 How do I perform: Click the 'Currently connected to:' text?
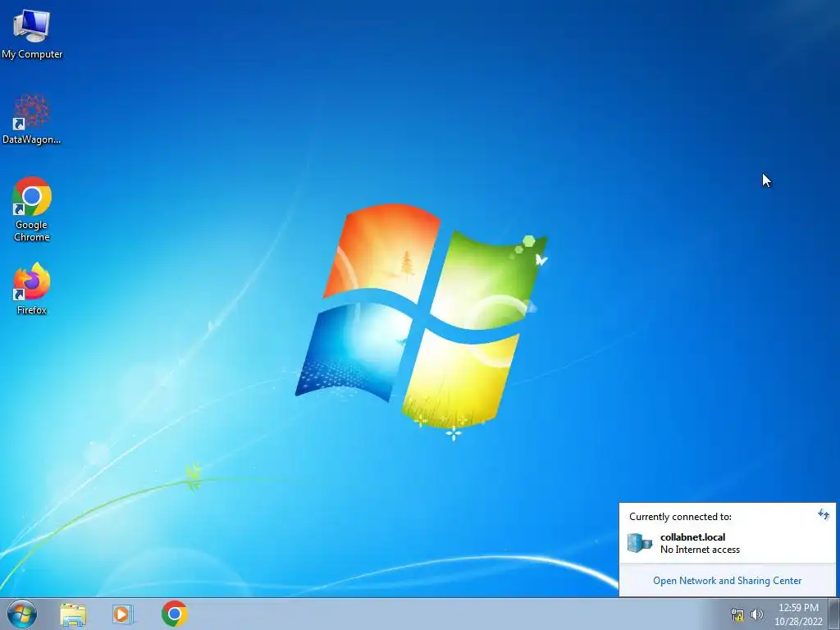[680, 517]
